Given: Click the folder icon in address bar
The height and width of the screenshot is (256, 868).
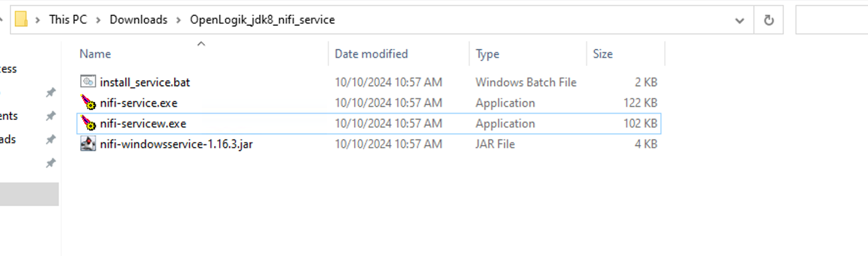Looking at the screenshot, I should [21, 20].
